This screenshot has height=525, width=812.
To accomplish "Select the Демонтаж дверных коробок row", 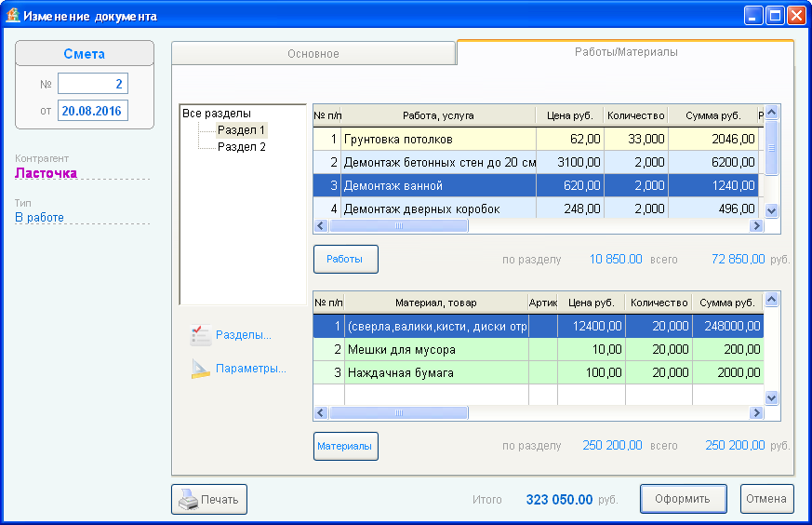I will pos(536,209).
